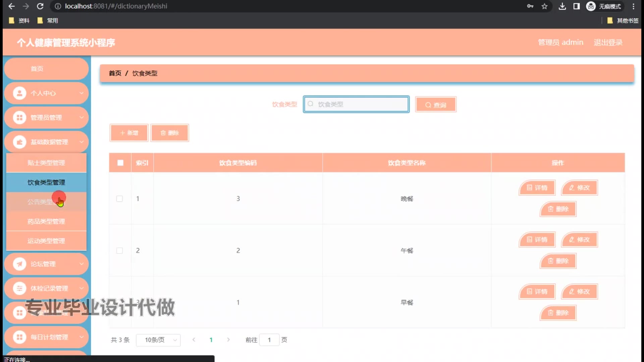Click the 管理员管理 grid icon

pyautogui.click(x=19, y=118)
